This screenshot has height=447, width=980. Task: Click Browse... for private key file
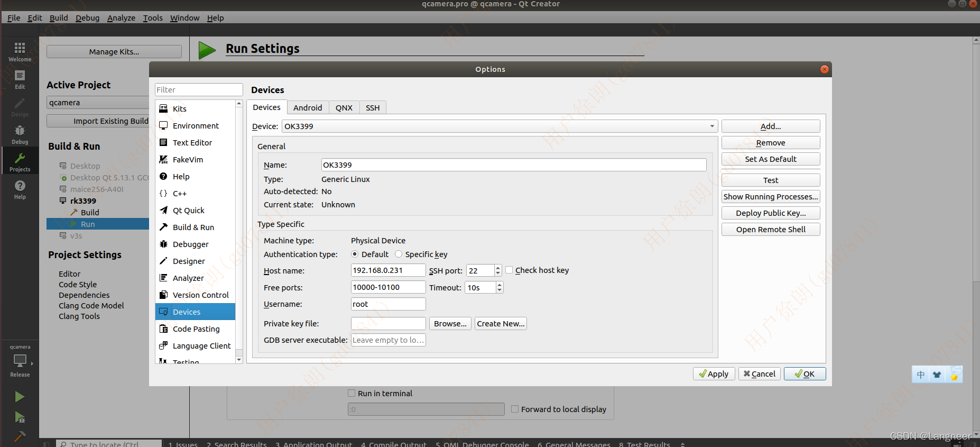click(x=450, y=324)
